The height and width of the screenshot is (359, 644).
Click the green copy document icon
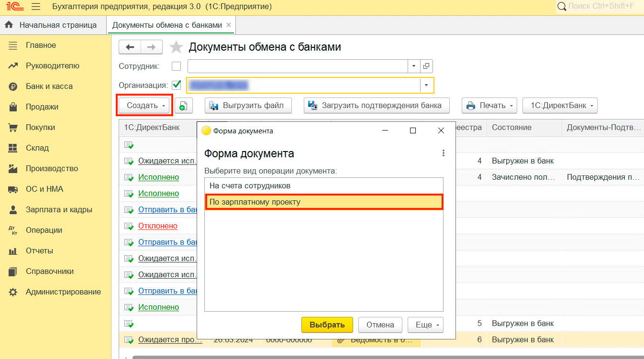point(183,106)
